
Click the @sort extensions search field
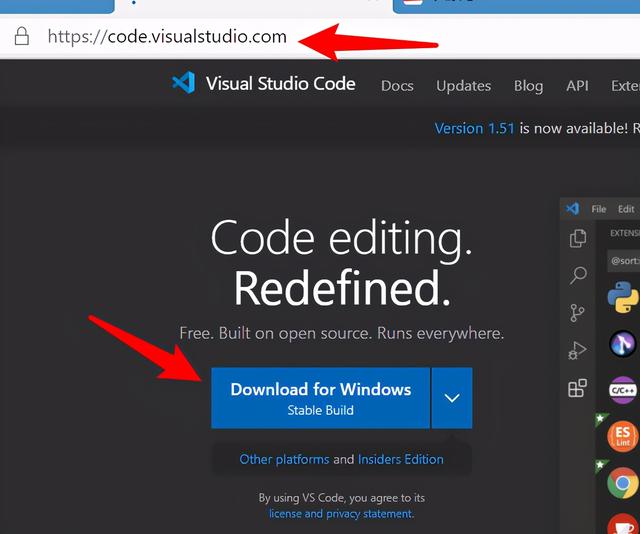click(x=623, y=260)
